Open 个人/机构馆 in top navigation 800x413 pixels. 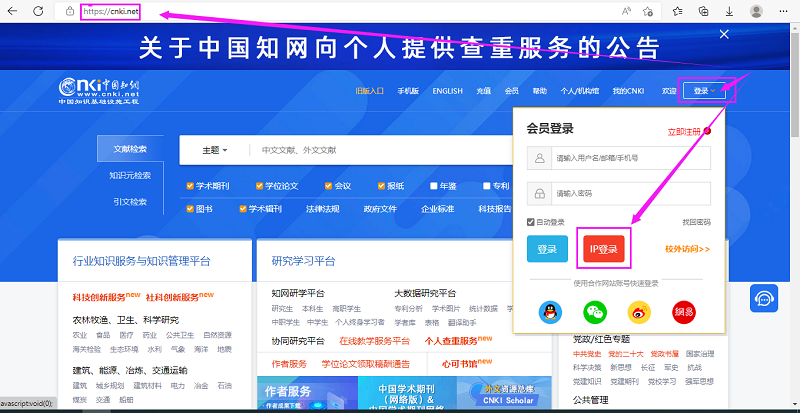[580, 91]
